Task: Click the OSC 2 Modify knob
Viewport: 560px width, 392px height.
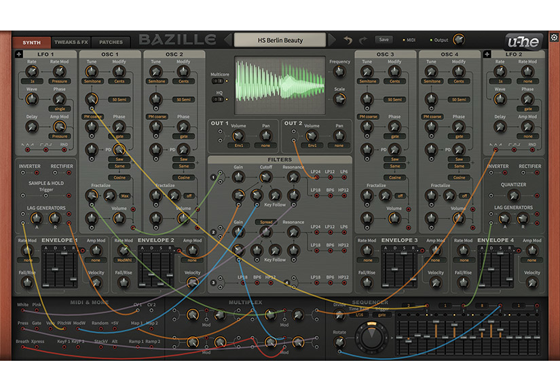Action: point(183,72)
